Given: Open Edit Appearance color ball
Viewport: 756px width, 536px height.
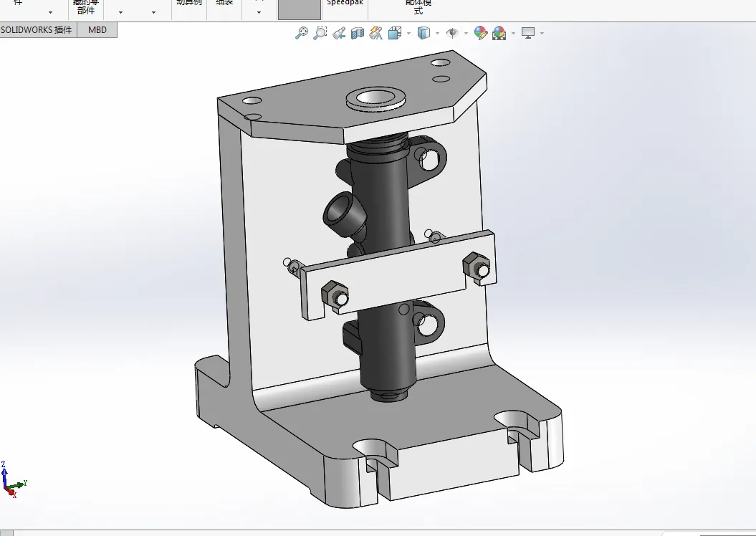Looking at the screenshot, I should point(481,33).
